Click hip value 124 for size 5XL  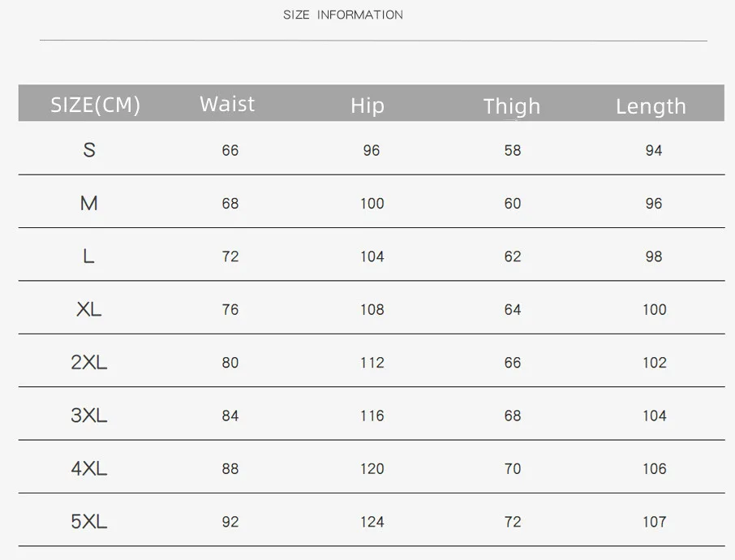pos(372,522)
